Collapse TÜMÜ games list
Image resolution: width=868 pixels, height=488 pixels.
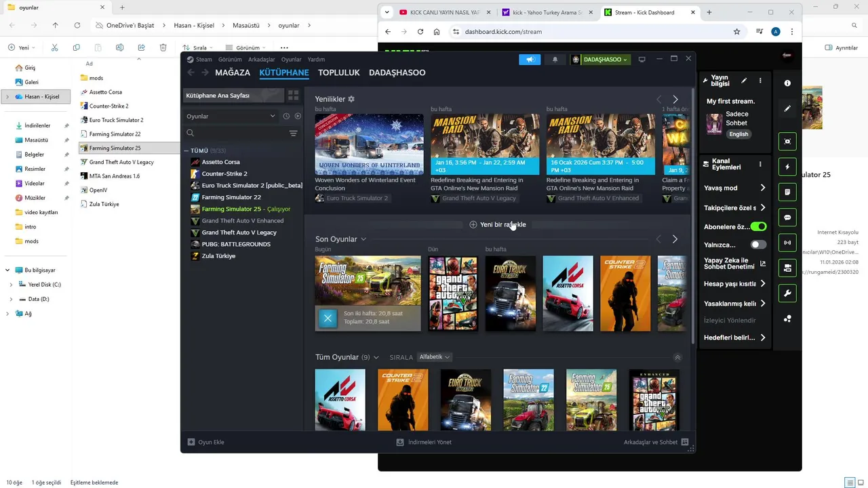186,150
